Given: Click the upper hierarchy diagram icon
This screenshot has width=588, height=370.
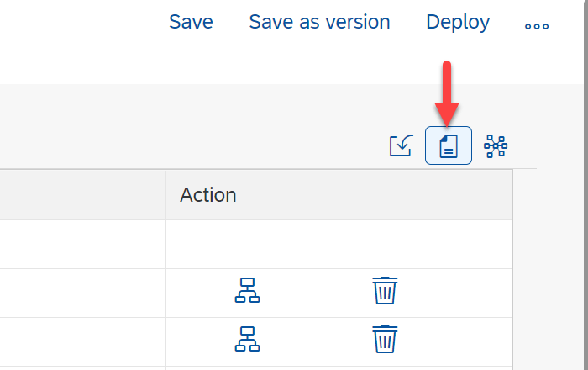Looking at the screenshot, I should 247,290.
